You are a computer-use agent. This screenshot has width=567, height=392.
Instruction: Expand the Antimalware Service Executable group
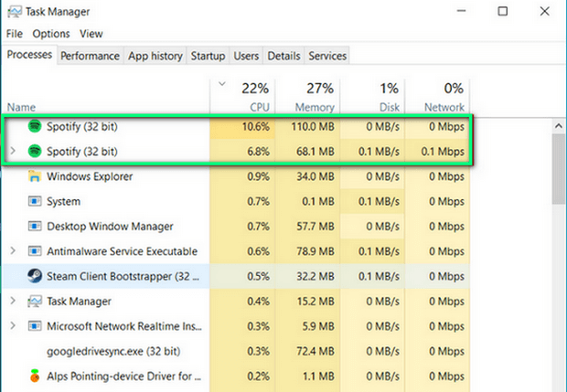click(x=12, y=251)
